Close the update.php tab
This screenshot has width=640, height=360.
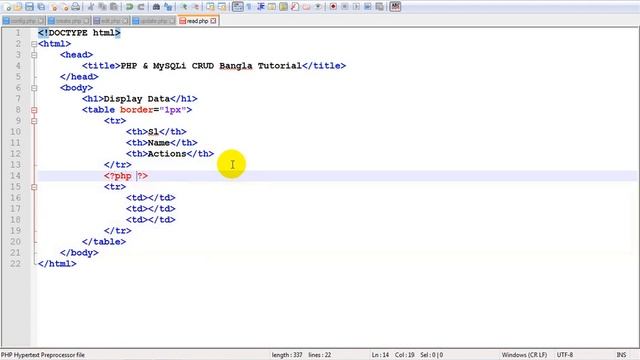171,21
